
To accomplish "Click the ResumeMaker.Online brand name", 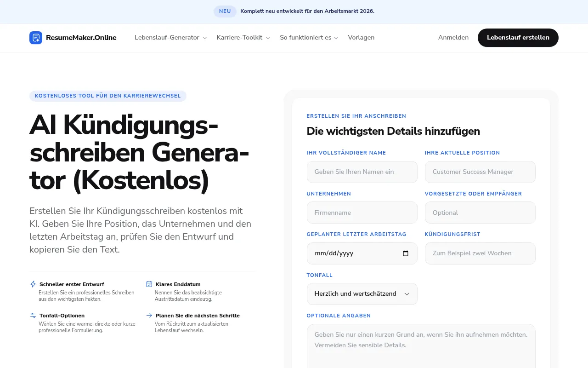I will (x=81, y=38).
